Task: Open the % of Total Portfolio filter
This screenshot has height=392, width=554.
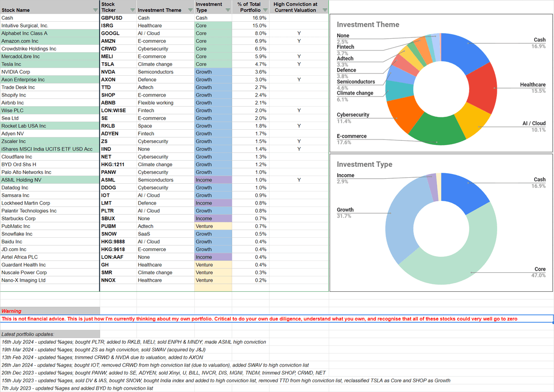Action: 265,10
